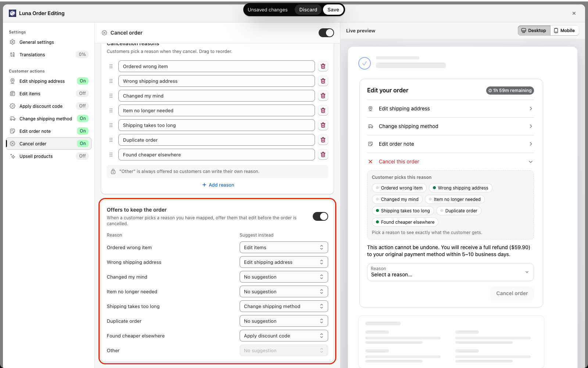The image size is (588, 368).
Task: Click the Edit order note icon in sidebar
Action: (12, 131)
